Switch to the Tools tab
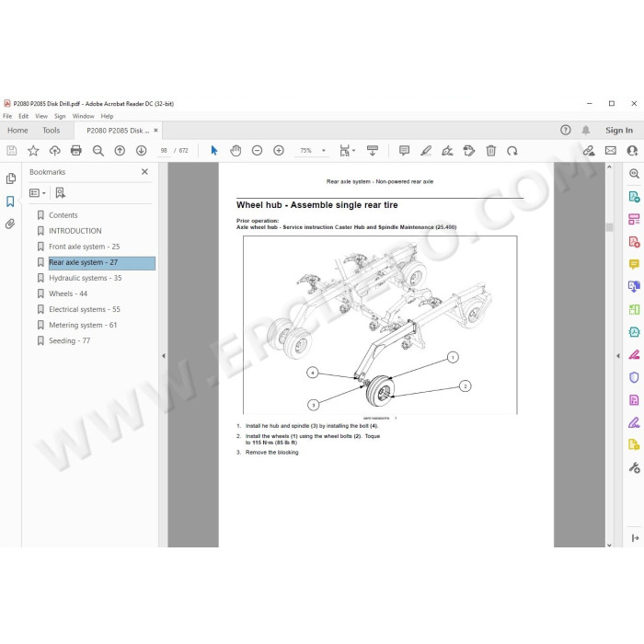 52,131
